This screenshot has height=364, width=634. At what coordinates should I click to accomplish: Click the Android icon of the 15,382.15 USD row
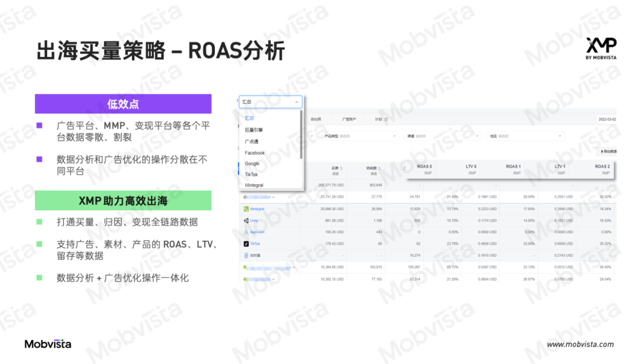tap(245, 279)
